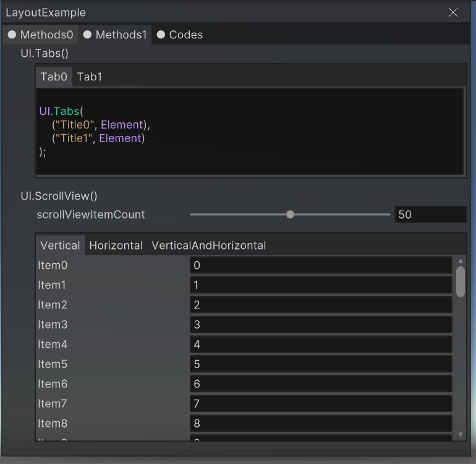Click the Item1 value field
476x464 pixels.
pyautogui.click(x=321, y=285)
